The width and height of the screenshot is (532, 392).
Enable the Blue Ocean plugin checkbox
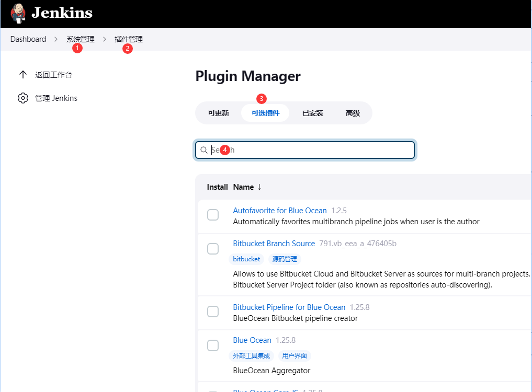[213, 345]
